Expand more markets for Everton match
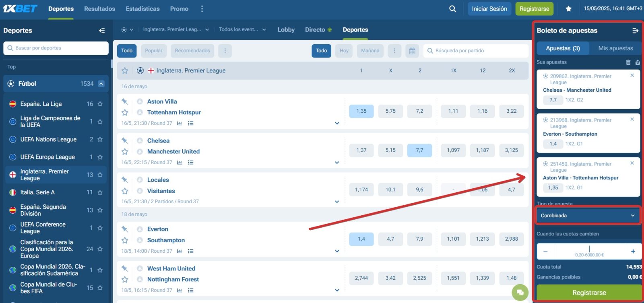This screenshot has height=303, width=644. (x=337, y=251)
